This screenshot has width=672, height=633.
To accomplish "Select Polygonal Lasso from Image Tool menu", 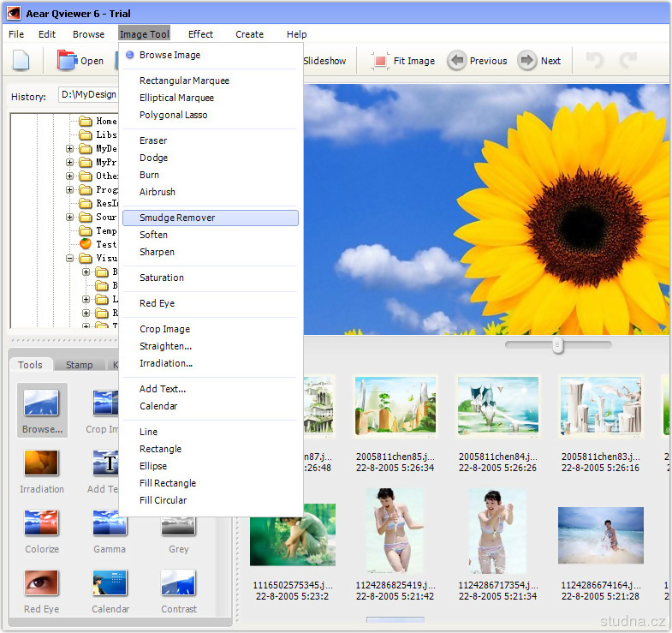I will point(174,115).
